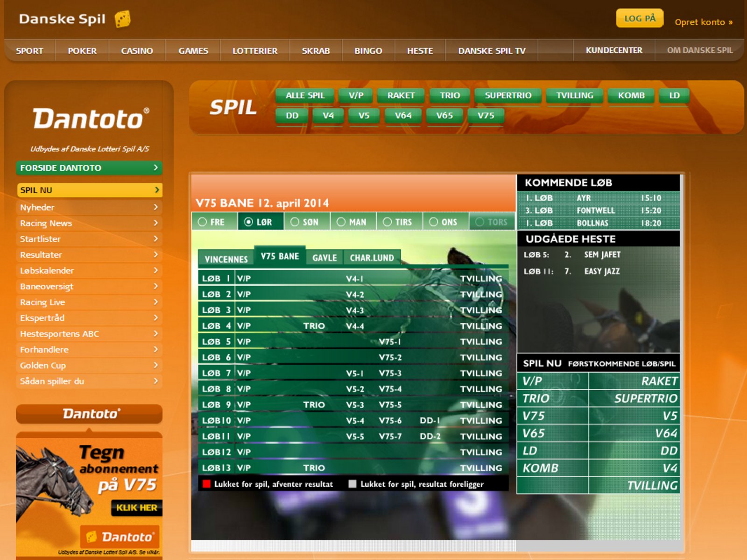Switch to the GAVLE track tab

pyautogui.click(x=324, y=258)
